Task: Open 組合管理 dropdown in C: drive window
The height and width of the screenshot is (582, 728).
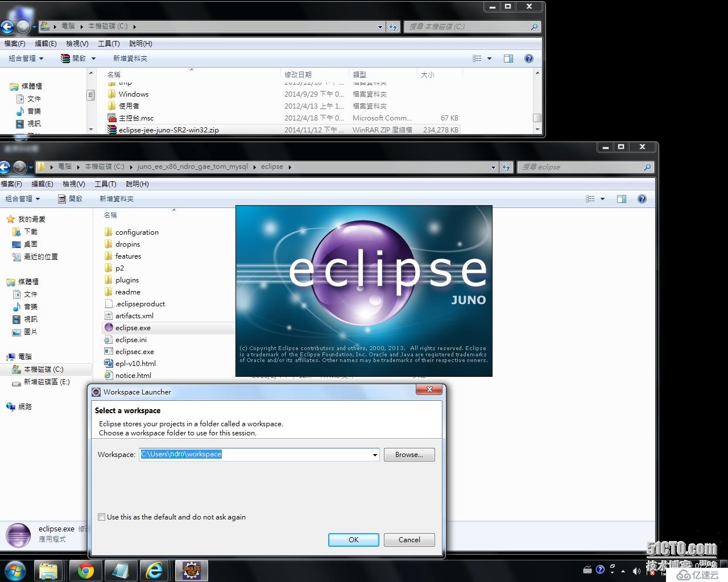Action: tap(26, 59)
